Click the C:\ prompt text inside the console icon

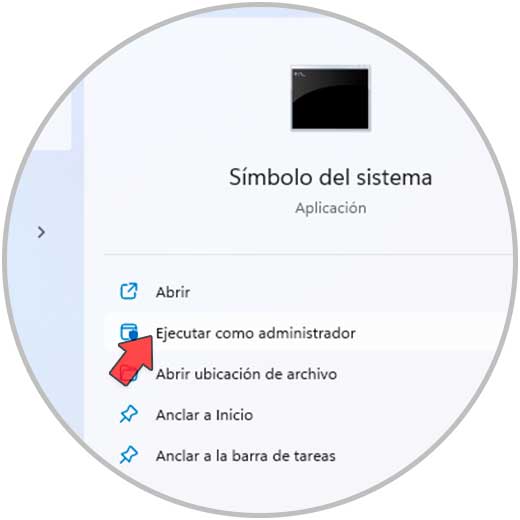pyautogui.click(x=300, y=75)
